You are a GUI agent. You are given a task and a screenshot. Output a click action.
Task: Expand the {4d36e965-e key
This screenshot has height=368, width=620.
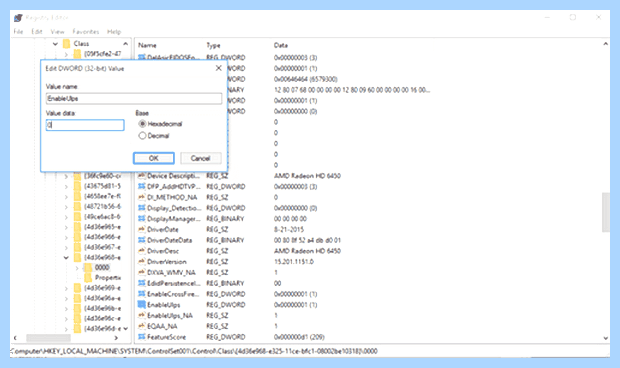point(66,227)
